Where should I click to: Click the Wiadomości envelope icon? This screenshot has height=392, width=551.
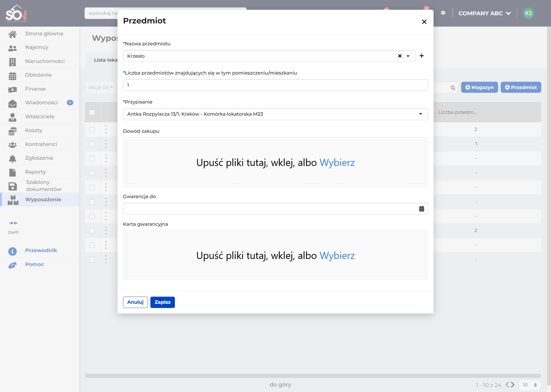coord(12,103)
